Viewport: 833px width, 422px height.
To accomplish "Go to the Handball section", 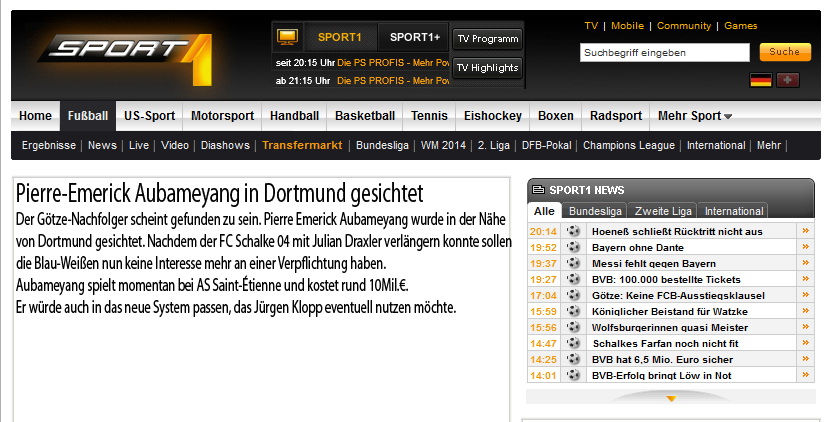I will 294,116.
